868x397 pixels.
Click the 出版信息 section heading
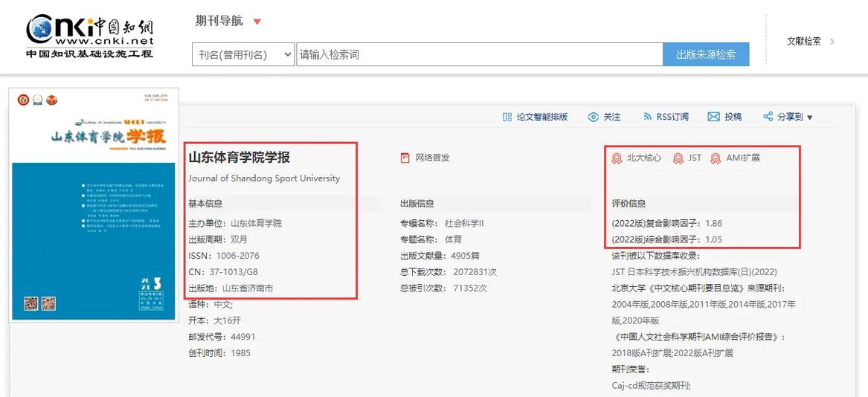(x=417, y=203)
